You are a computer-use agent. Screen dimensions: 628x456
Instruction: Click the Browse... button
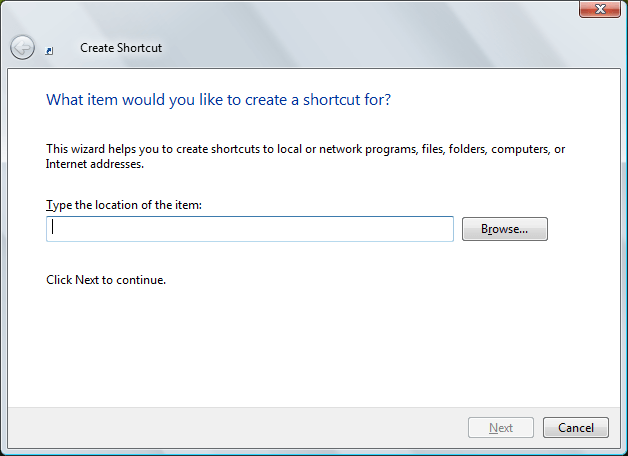click(505, 229)
